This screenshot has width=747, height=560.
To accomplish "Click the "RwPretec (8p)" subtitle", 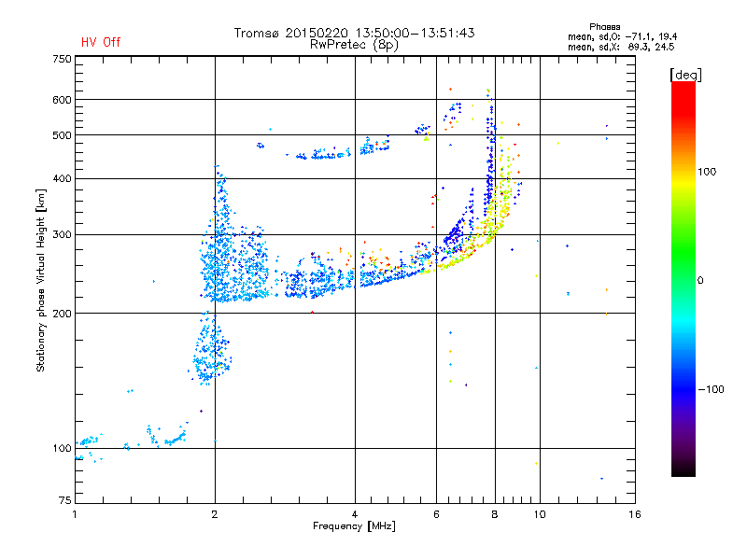I will pyautogui.click(x=354, y=45).
